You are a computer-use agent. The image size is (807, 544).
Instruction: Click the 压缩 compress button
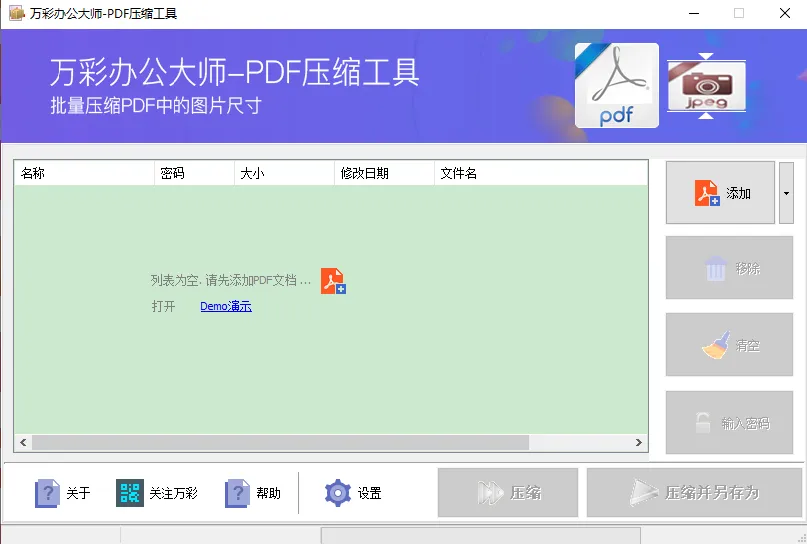click(508, 493)
